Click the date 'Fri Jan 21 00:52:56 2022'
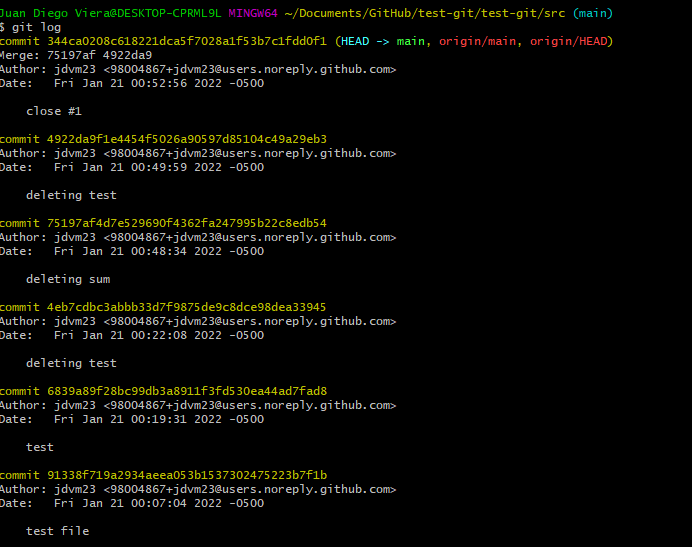692x547 pixels. [x=138, y=83]
